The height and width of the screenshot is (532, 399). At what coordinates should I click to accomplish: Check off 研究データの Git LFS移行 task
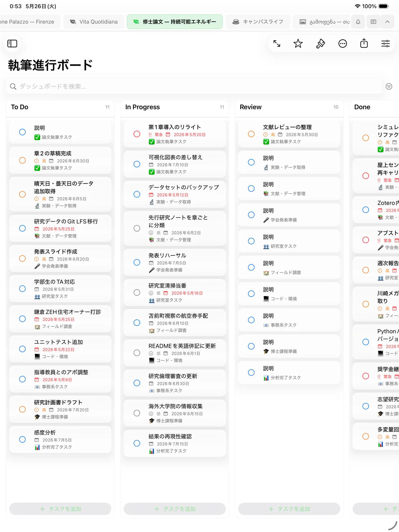(x=22, y=228)
